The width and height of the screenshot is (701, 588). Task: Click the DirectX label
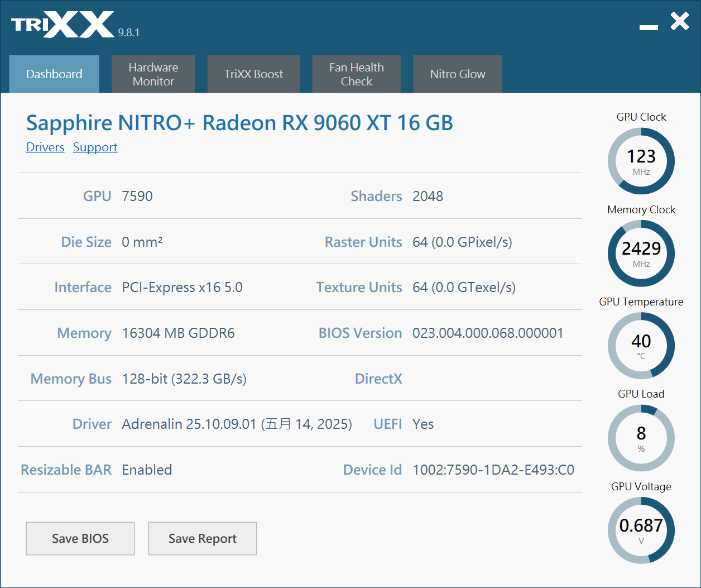click(378, 379)
